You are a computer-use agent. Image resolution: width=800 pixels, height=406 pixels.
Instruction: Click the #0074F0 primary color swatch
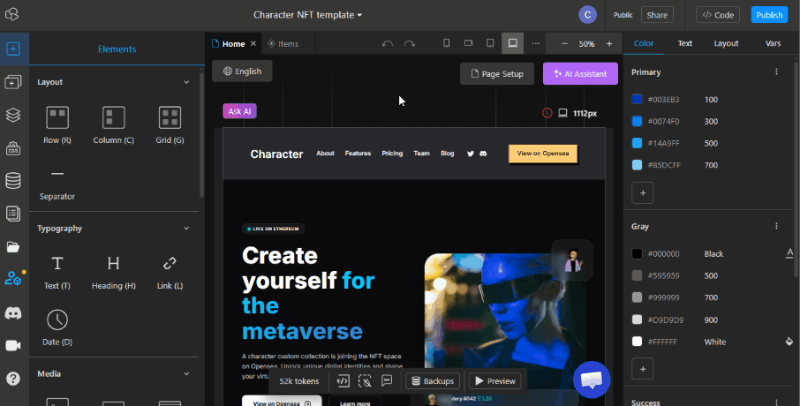[637, 121]
